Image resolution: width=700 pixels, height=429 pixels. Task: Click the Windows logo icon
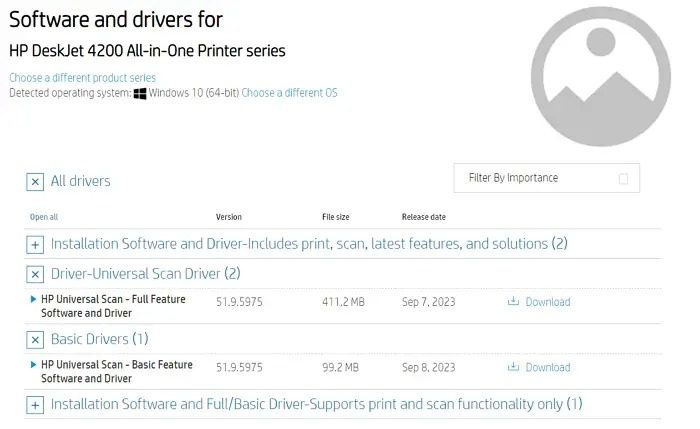click(x=140, y=93)
